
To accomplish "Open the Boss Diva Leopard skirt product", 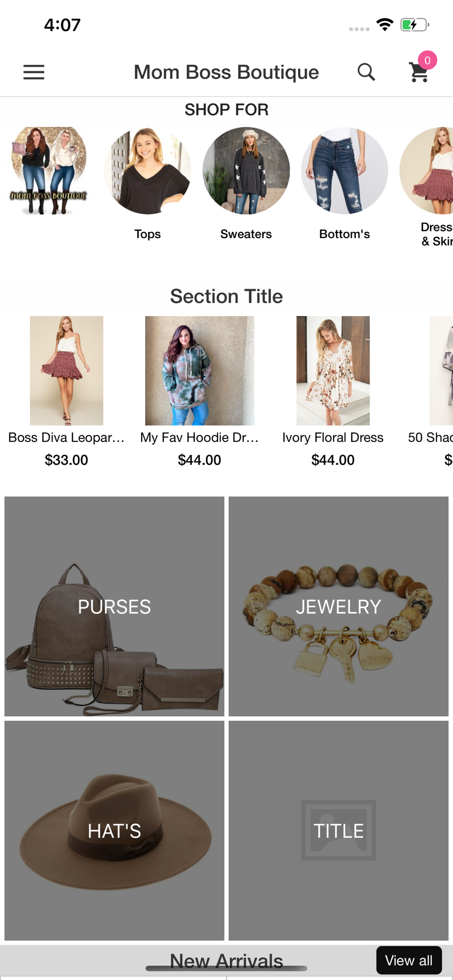I will click(67, 370).
